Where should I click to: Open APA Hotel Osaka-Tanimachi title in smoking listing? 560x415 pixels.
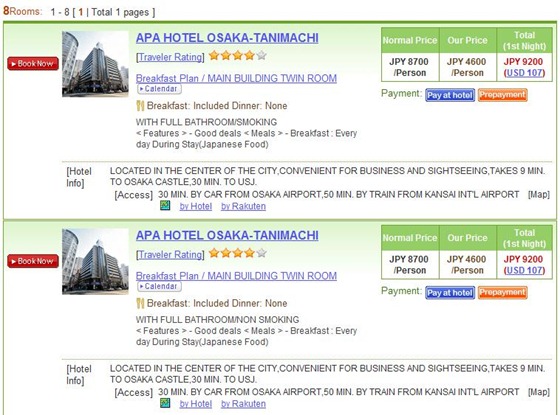[227, 38]
